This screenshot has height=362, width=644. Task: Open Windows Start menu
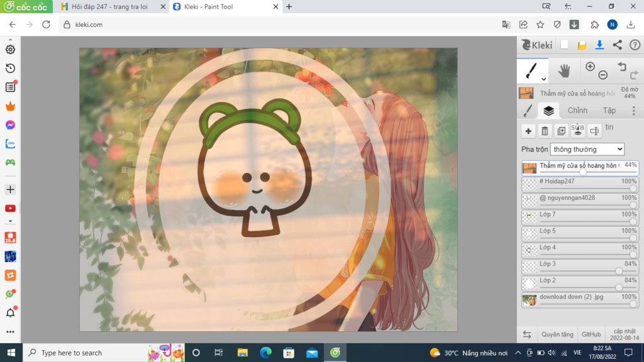pos(11,353)
